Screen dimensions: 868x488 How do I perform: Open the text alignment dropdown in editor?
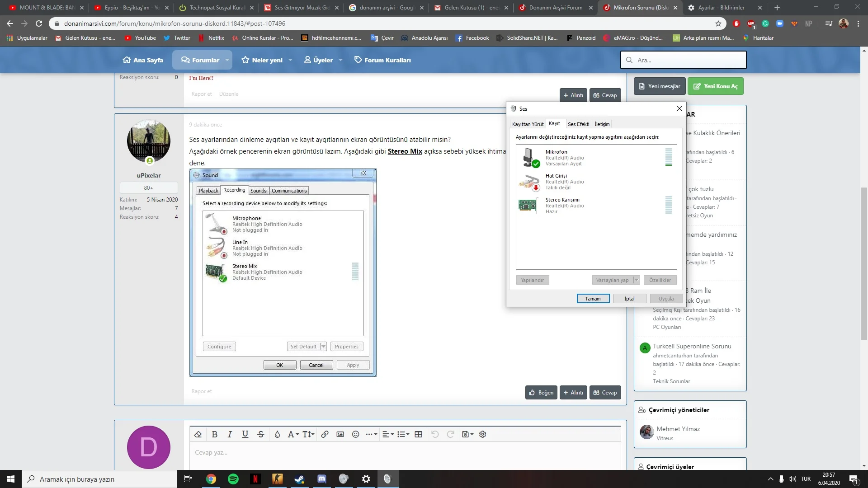pyautogui.click(x=388, y=434)
